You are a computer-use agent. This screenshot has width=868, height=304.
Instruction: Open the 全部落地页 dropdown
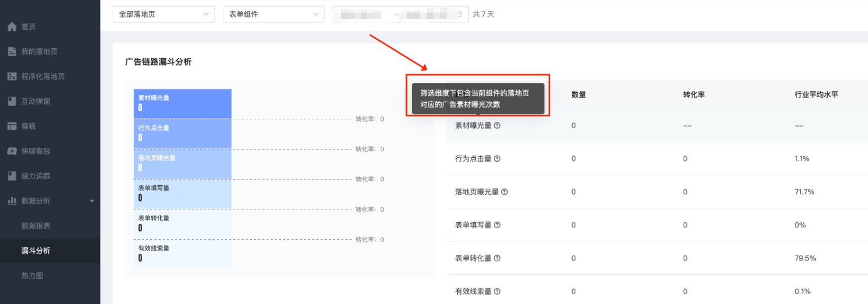coord(163,14)
